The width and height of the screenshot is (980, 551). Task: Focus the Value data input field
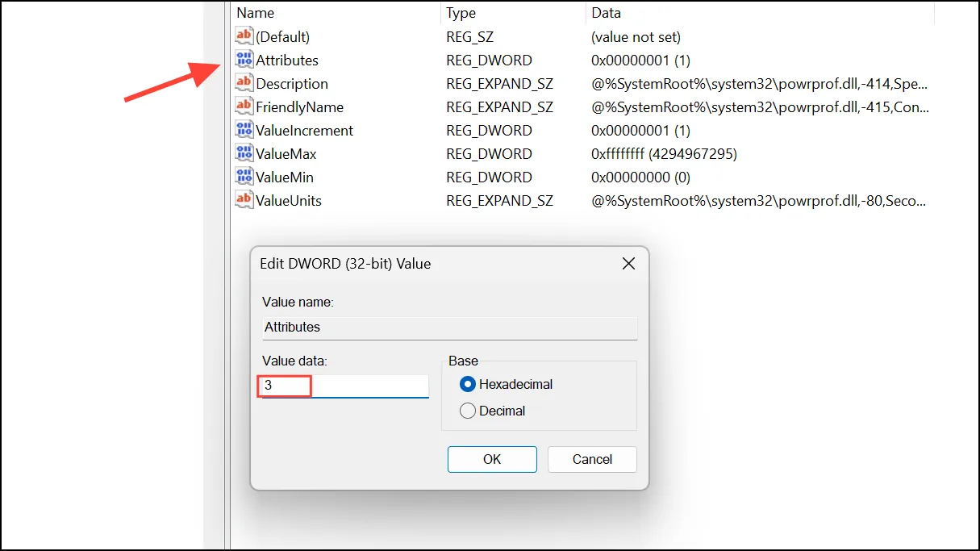tap(345, 386)
